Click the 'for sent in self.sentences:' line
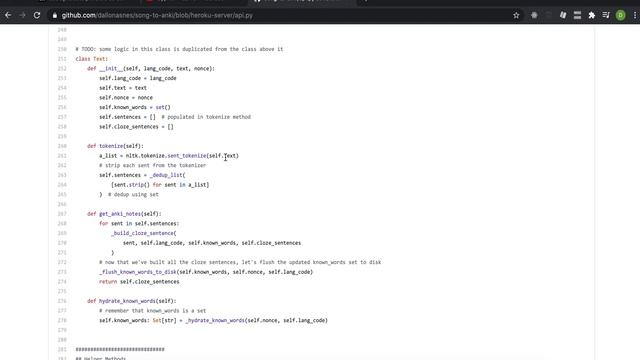640x360 pixels. pyautogui.click(x=139, y=223)
